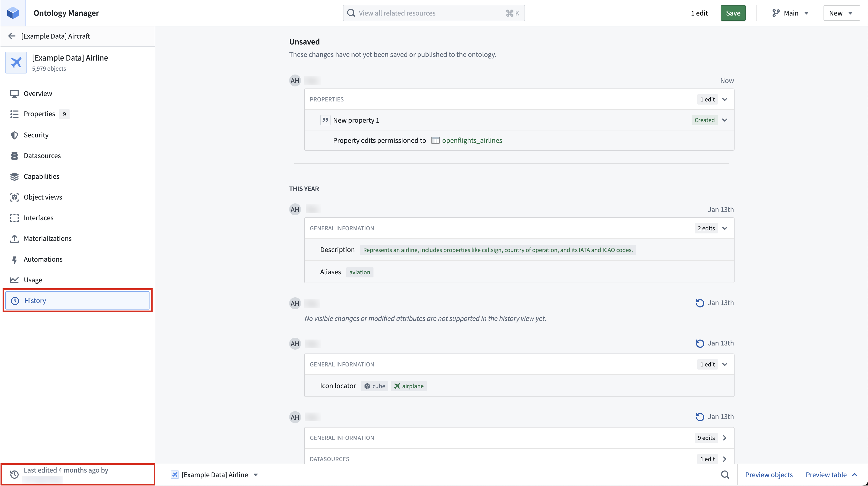Click the Ontology Manager cube logo
Viewport: 868px width, 486px height.
pyautogui.click(x=13, y=13)
